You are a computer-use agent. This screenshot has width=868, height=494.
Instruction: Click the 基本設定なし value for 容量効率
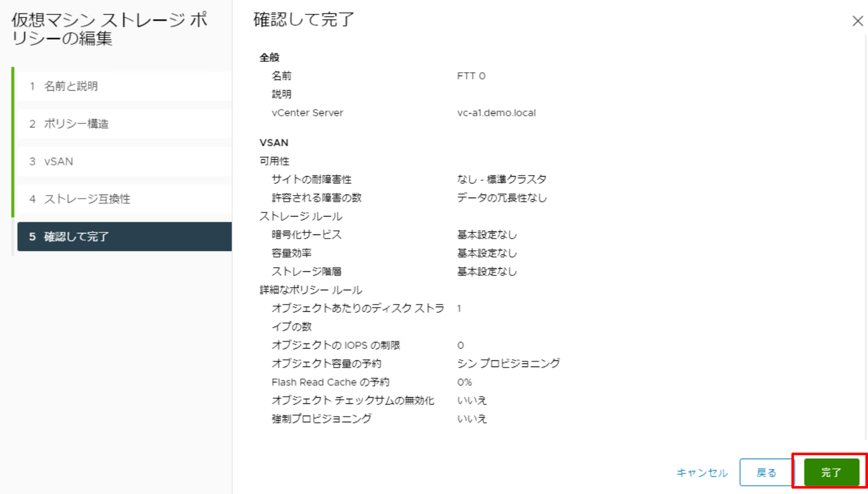click(x=487, y=253)
